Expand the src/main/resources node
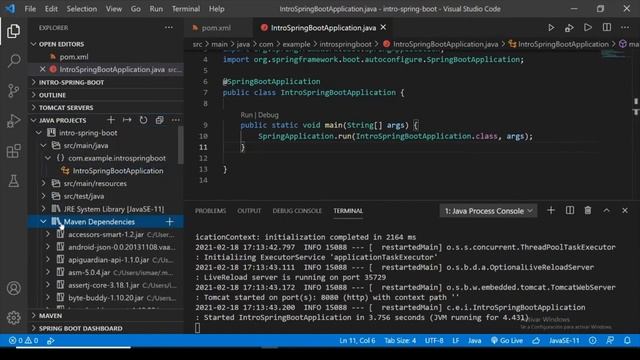 44,183
